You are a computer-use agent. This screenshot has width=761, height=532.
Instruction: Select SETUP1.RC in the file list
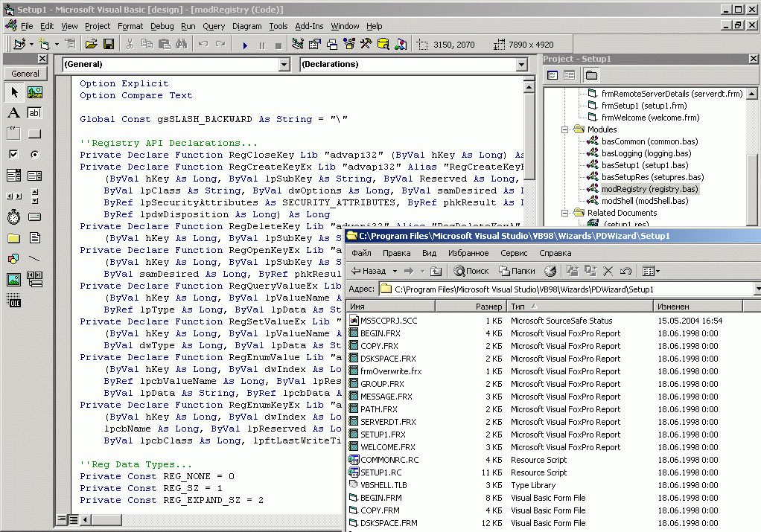tap(380, 472)
